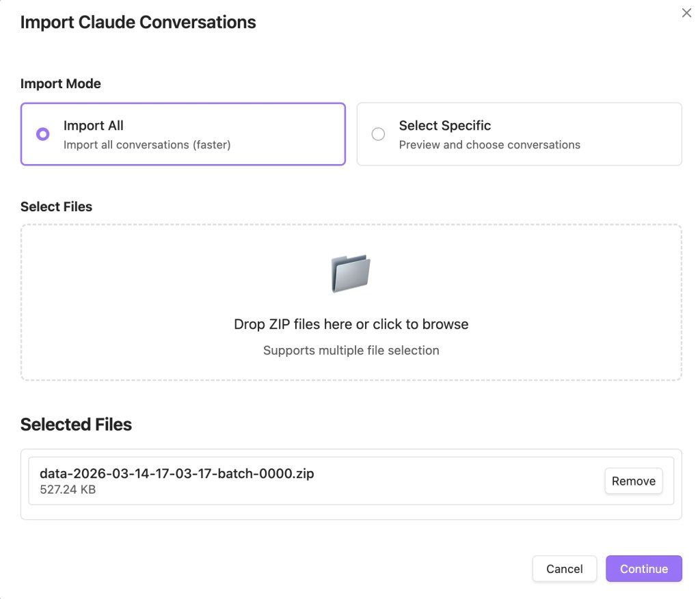Click the "Import Claude Conversations" dialog title
The height and width of the screenshot is (599, 700).
[138, 23]
